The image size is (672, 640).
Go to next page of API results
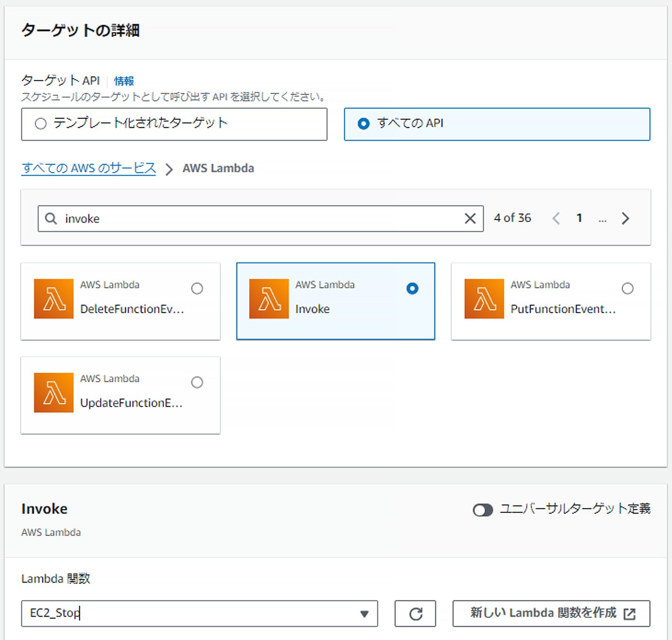pyautogui.click(x=625, y=218)
